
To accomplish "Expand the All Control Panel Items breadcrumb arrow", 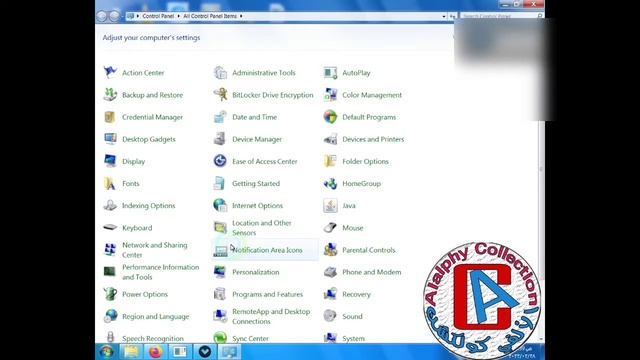I will click(x=241, y=16).
